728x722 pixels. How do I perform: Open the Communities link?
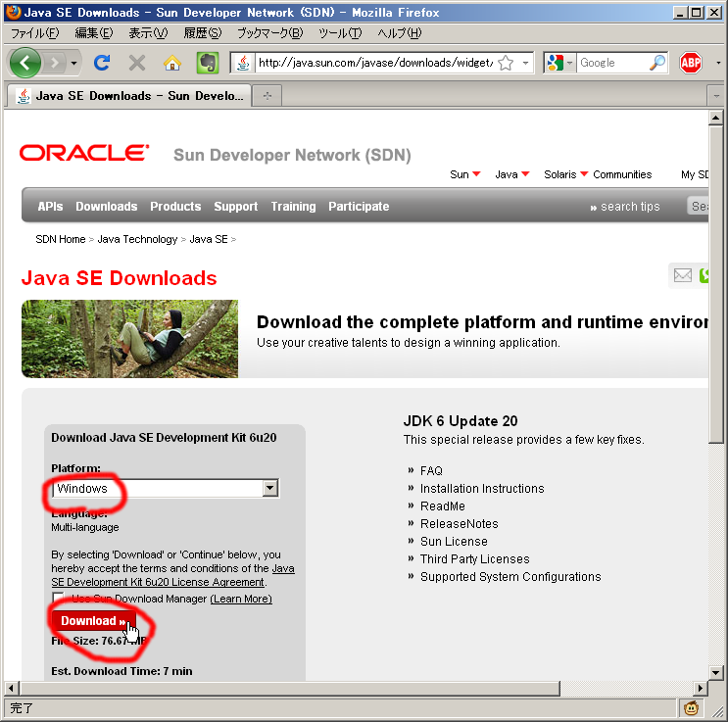coord(622,174)
